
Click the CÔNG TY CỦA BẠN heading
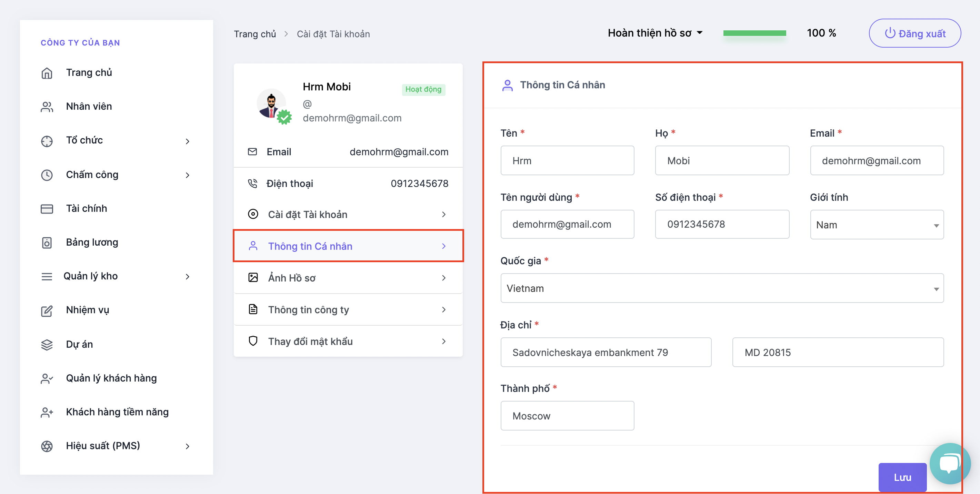tap(80, 43)
